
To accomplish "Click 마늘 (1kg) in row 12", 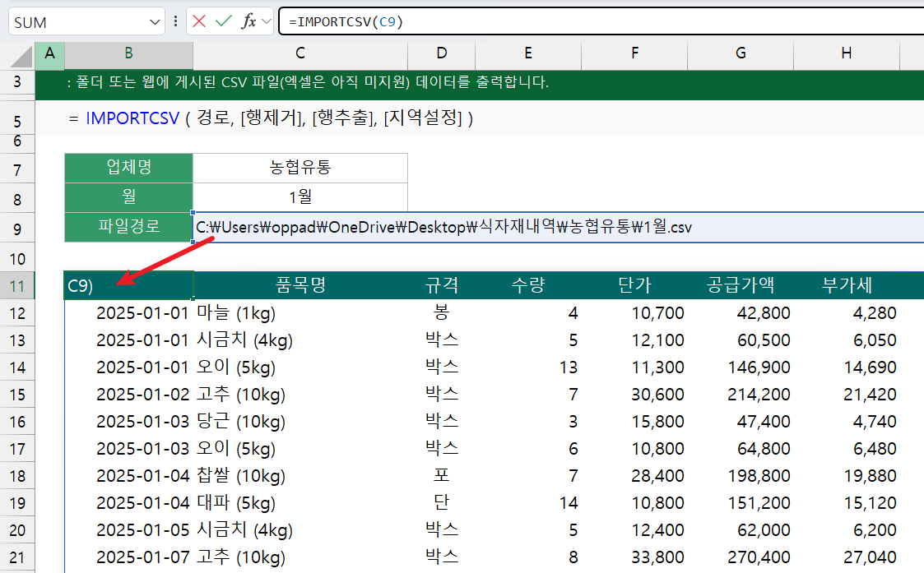I will (x=235, y=313).
